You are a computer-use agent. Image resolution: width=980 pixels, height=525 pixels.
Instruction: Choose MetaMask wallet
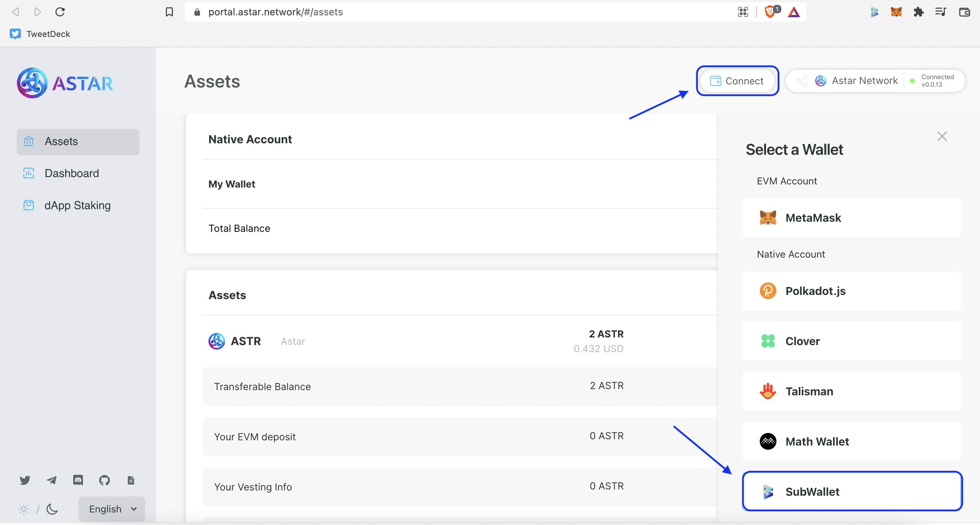(x=851, y=218)
